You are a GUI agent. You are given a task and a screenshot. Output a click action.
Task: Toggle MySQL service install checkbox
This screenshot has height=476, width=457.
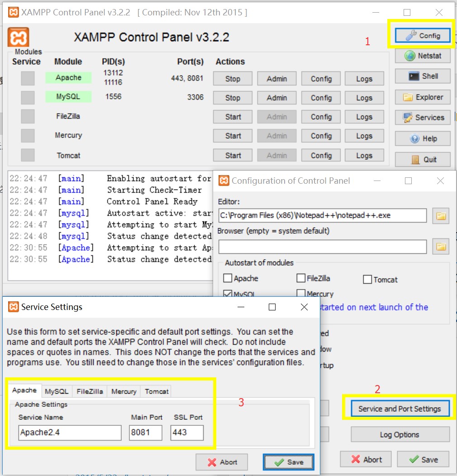[28, 97]
